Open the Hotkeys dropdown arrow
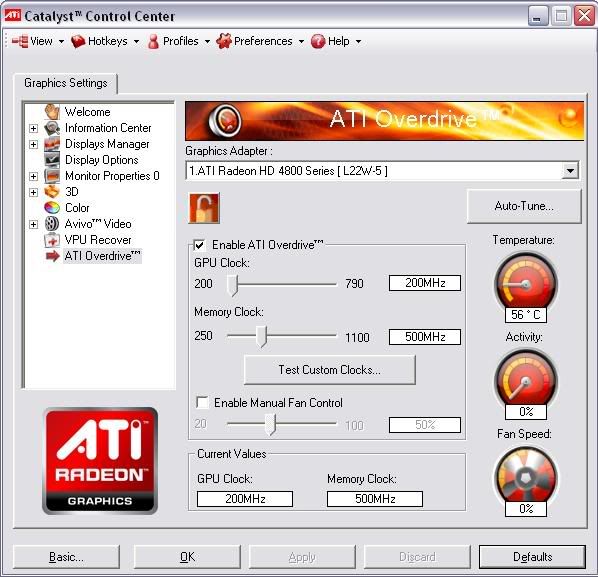The width and height of the screenshot is (598, 577). tap(136, 42)
